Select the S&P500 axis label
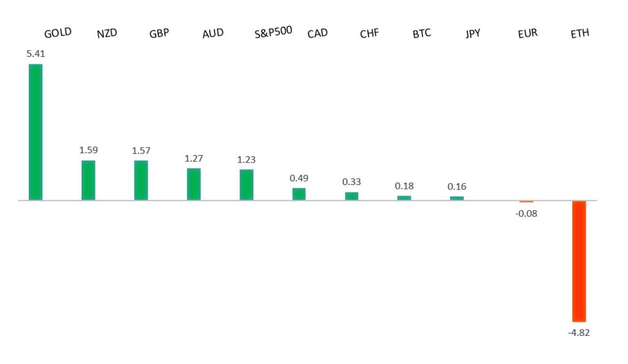 (274, 32)
